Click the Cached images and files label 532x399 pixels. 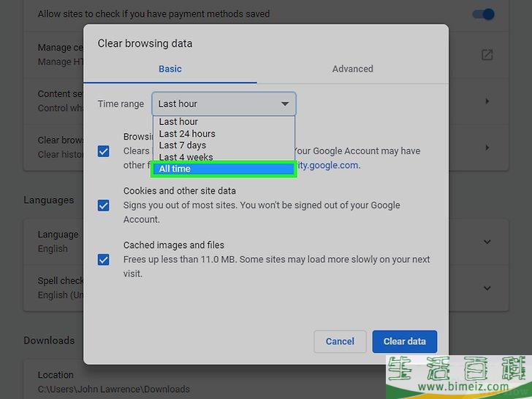point(174,245)
